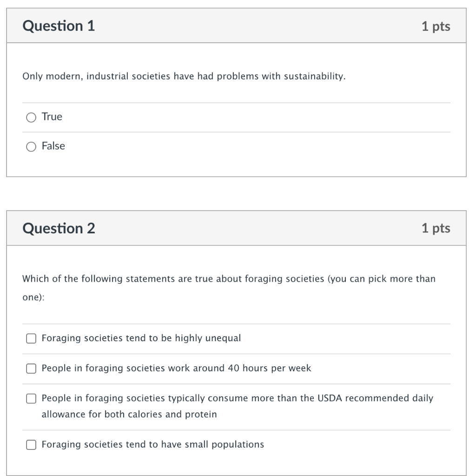Enable the 'small populations' checkbox
The width and height of the screenshot is (469, 476).
(31, 445)
